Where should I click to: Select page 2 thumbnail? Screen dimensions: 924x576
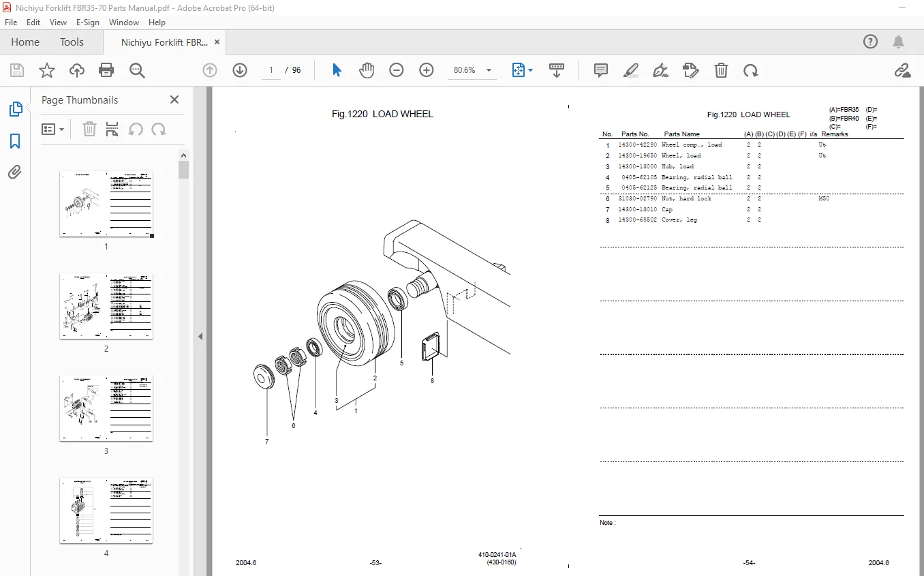(x=106, y=306)
